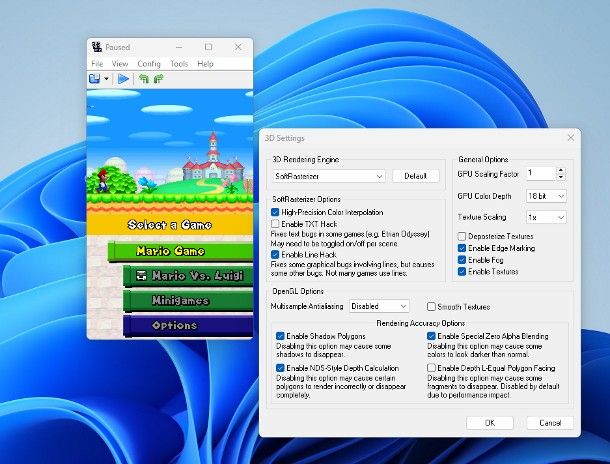Enable the TXT Hack checkbox

pos(275,224)
